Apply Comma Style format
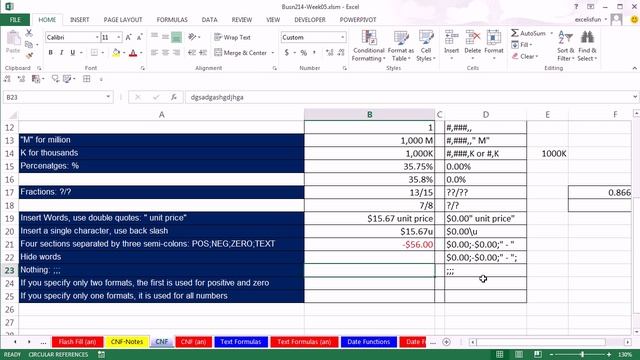 pos(314,53)
